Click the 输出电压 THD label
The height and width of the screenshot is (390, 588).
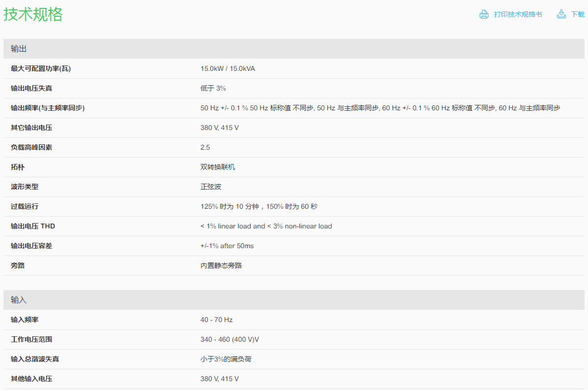(33, 226)
